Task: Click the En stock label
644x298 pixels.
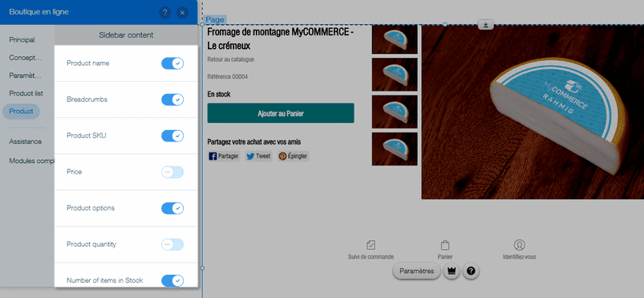Action: tap(219, 95)
